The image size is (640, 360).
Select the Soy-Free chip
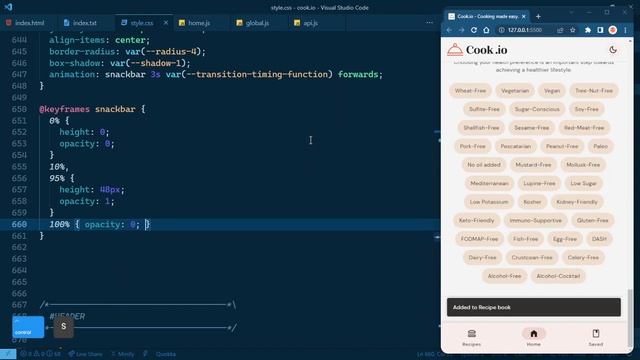click(x=586, y=109)
